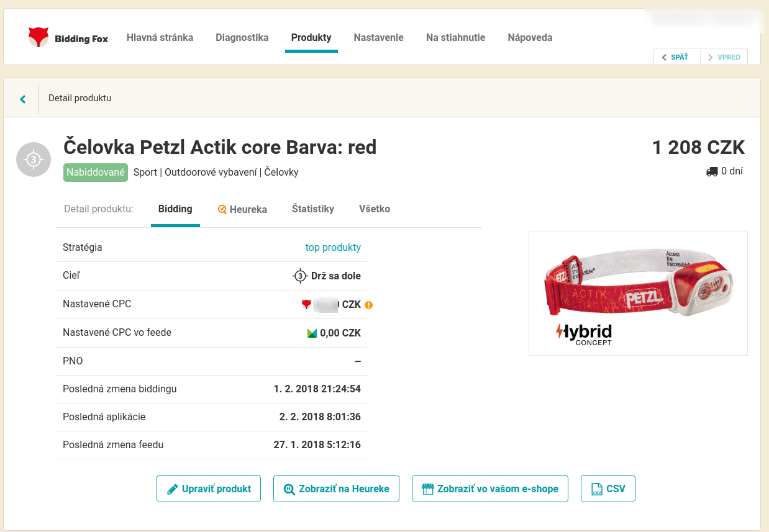
Task: Click the Posledná zmena feedu label
Action: pos(113,445)
